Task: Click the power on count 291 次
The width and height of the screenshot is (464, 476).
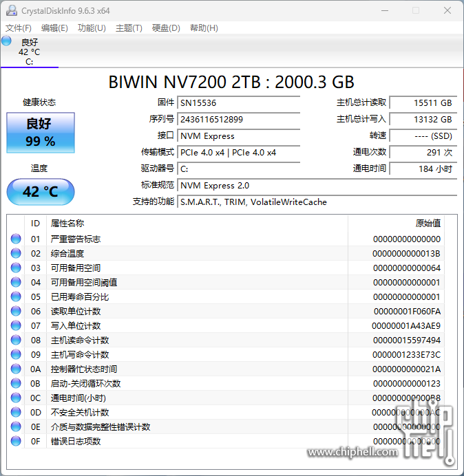Action: (423, 153)
